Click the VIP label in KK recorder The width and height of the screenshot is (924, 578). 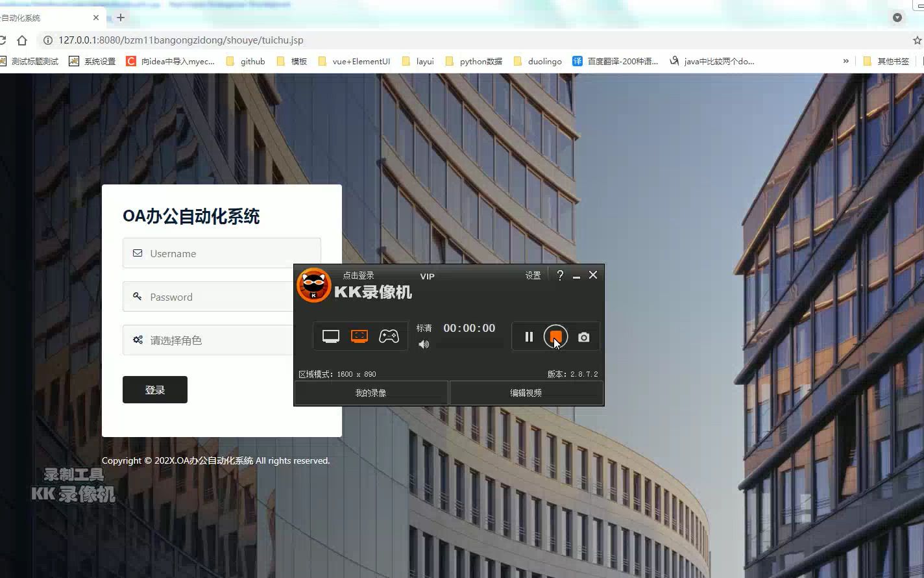[427, 276]
